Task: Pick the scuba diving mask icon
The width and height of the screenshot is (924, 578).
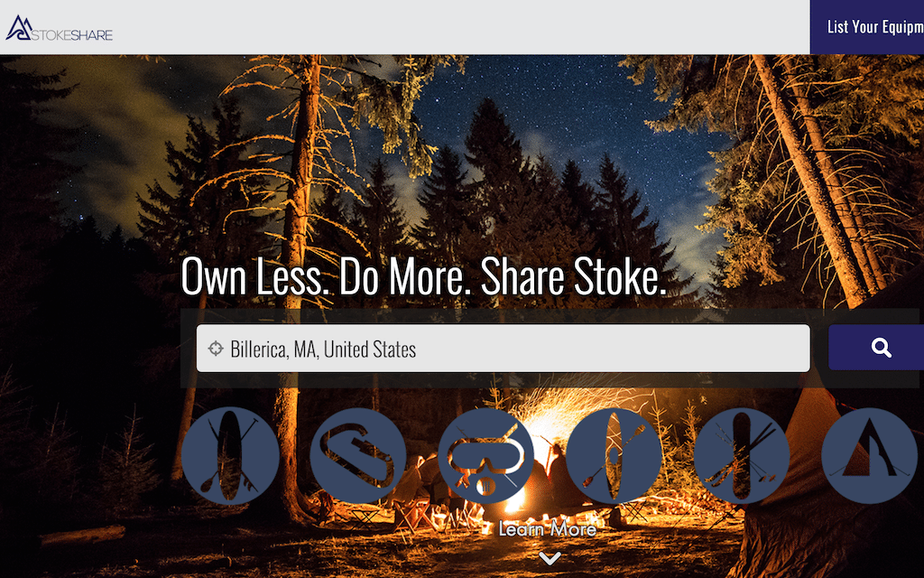Action: (485, 455)
